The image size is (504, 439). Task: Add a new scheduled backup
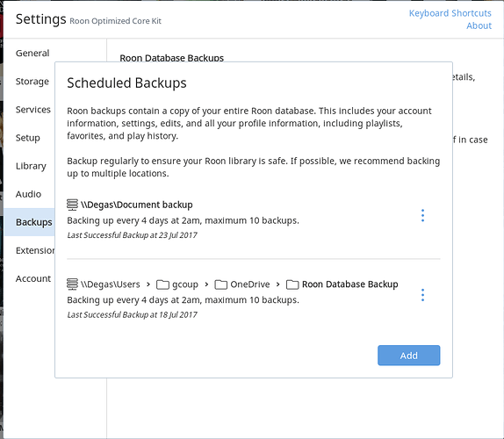coord(409,356)
